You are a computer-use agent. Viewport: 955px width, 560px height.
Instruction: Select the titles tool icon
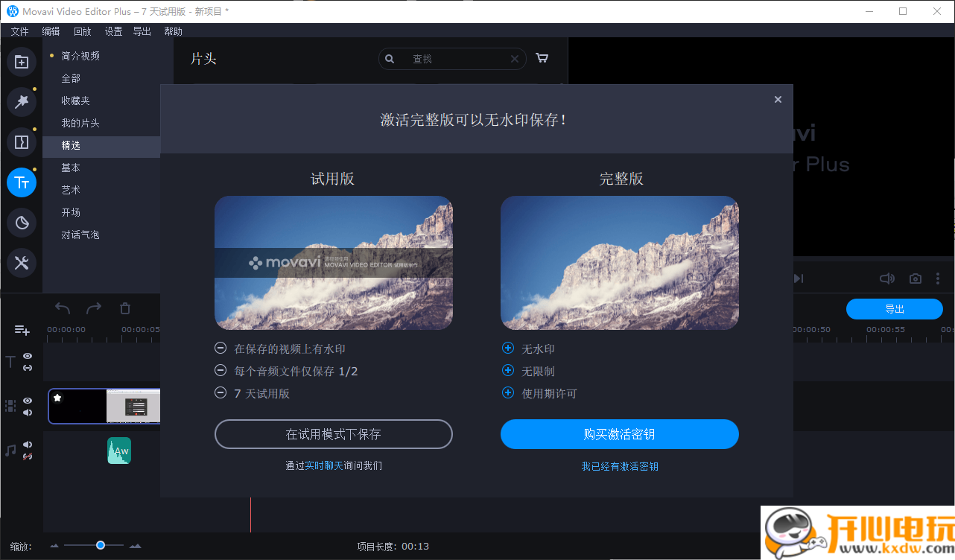tap(22, 182)
